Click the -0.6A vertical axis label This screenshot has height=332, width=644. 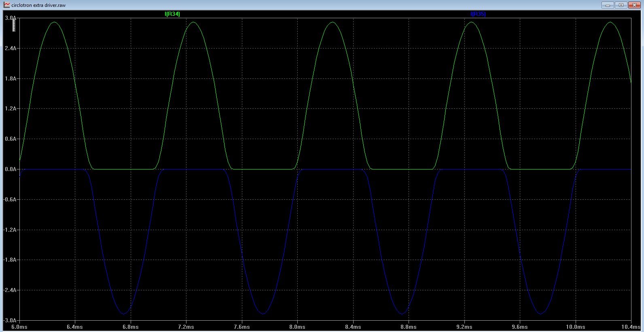pyautogui.click(x=10, y=200)
